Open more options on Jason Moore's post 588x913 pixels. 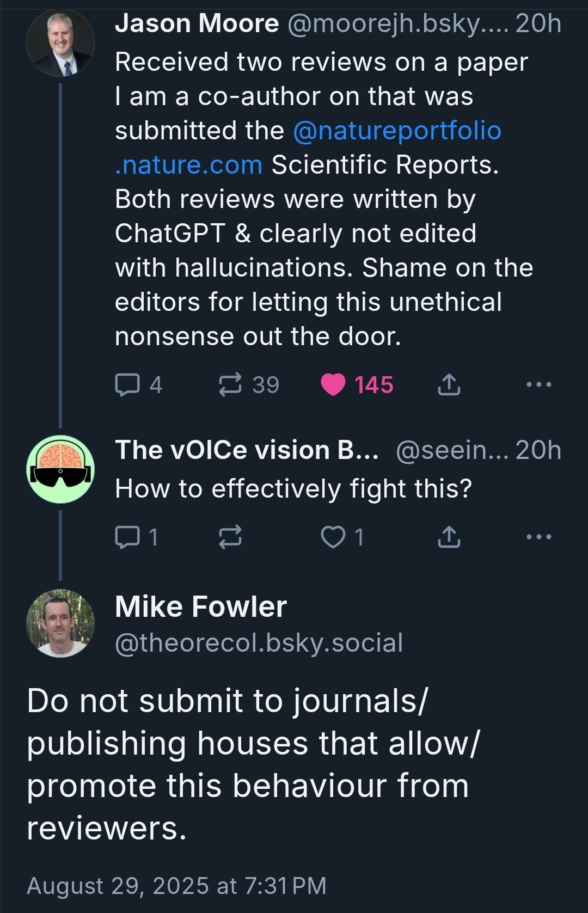540,384
